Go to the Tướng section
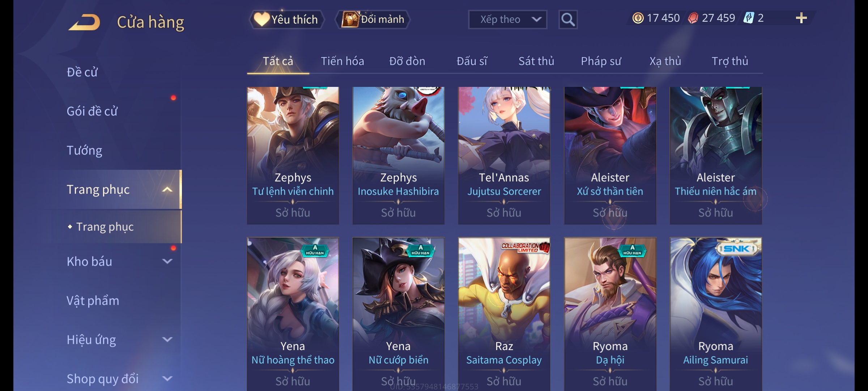This screenshot has width=868, height=391. pyautogui.click(x=84, y=150)
